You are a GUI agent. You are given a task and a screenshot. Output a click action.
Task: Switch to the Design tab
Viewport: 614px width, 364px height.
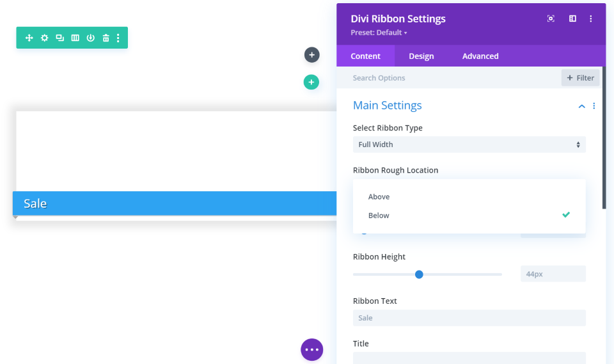click(421, 56)
